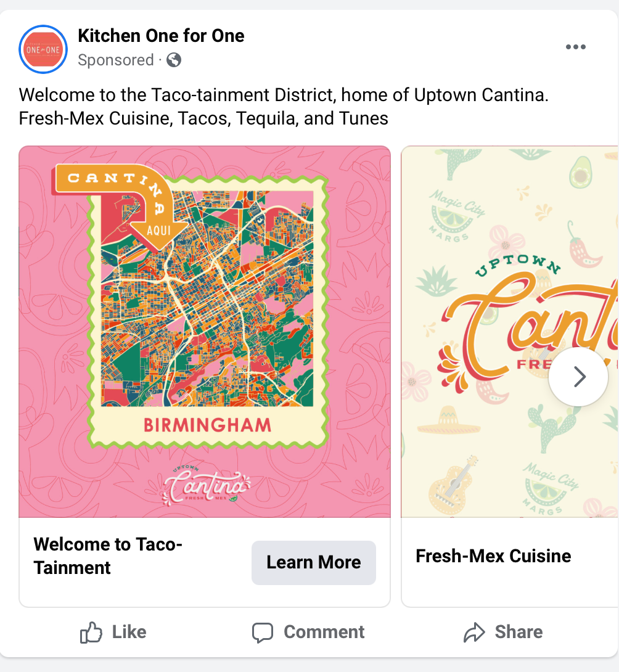Click the Fresh-Mex Cuisine card headline
The width and height of the screenshot is (619, 672).
coord(493,556)
